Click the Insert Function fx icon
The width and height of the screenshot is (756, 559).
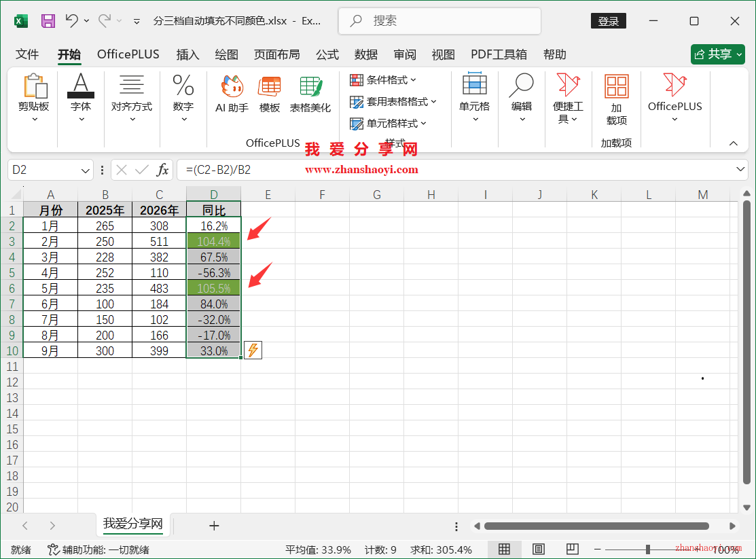click(x=162, y=170)
